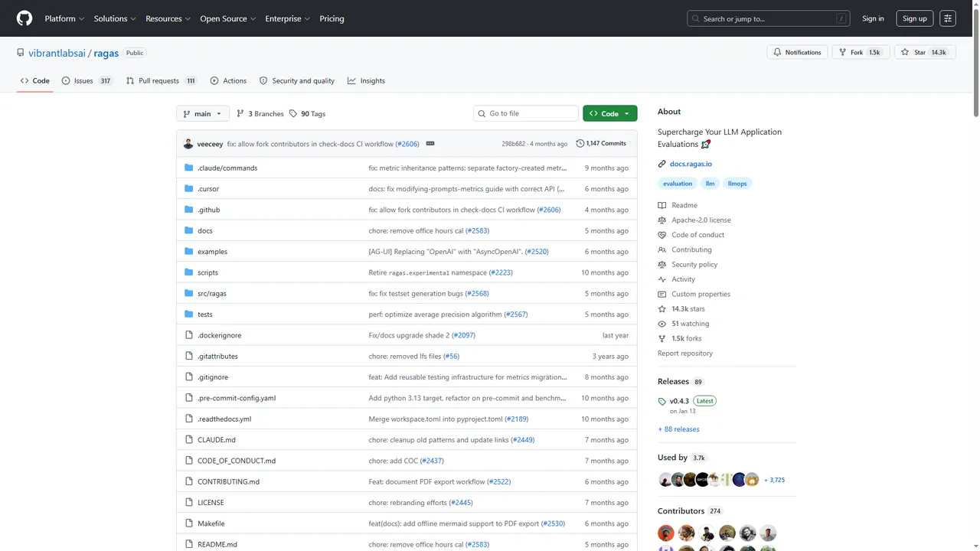Open the + 88 releases link
This screenshot has height=551, width=980.
coord(678,429)
